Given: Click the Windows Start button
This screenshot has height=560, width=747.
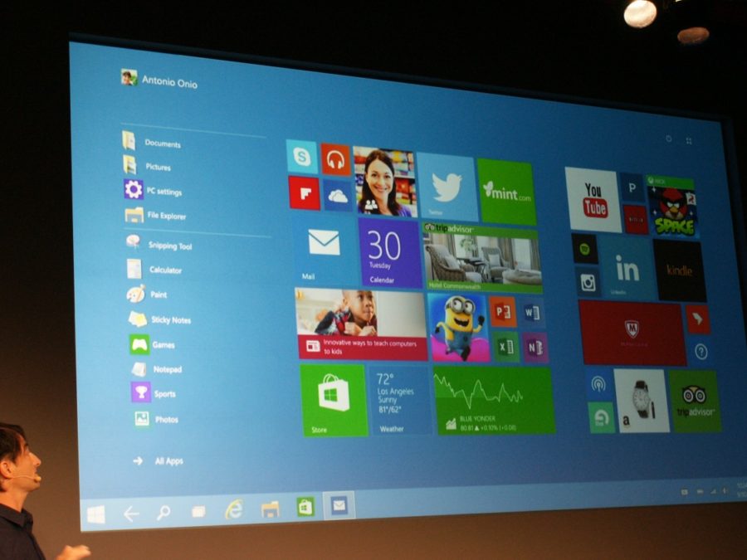Looking at the screenshot, I should pyautogui.click(x=96, y=514).
